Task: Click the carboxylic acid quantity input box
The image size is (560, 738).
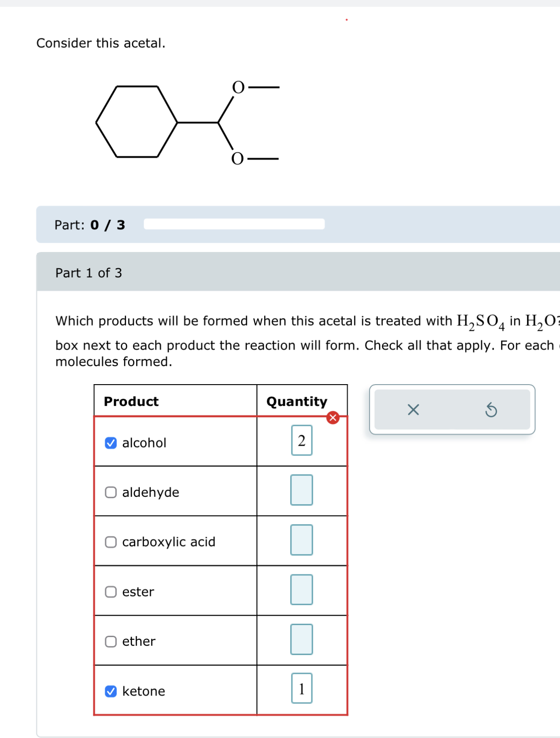Action: pyautogui.click(x=301, y=540)
